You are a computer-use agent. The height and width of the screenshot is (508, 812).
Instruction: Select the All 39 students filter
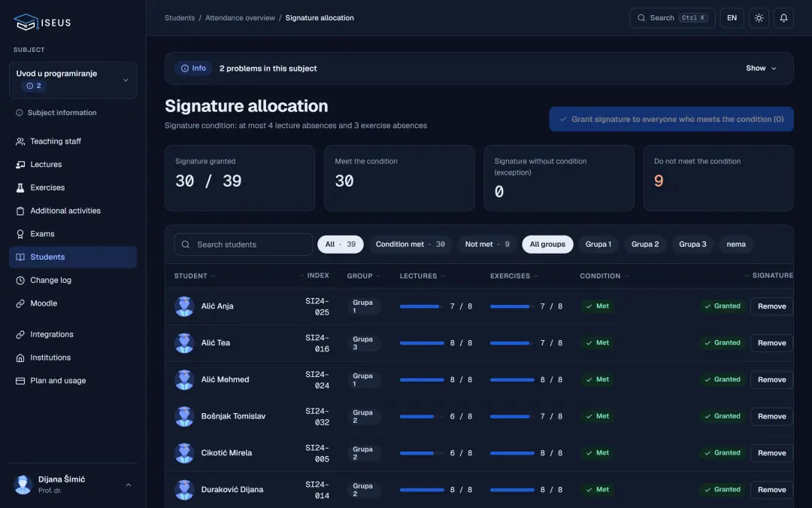point(341,245)
